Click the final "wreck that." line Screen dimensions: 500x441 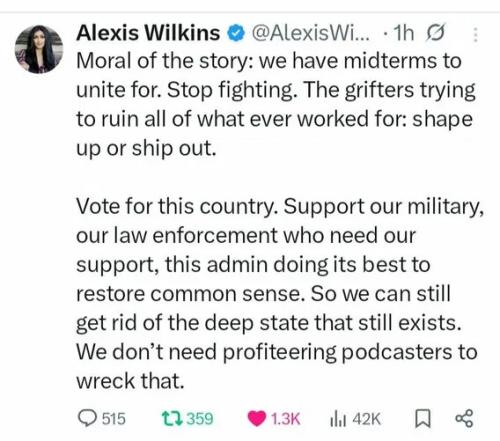[130, 381]
